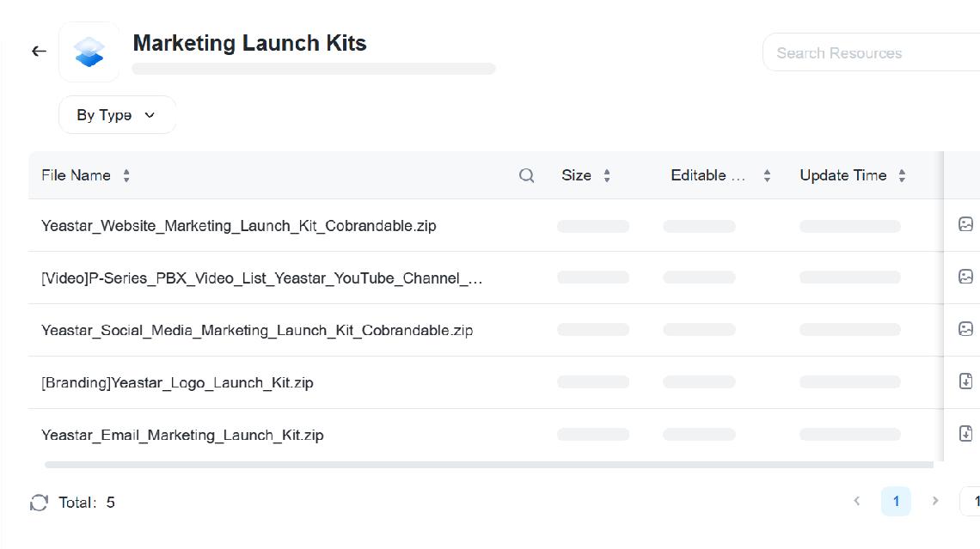This screenshot has width=980, height=549.
Task: Cobrand icon for P-Series PBX Video List row
Action: click(965, 277)
